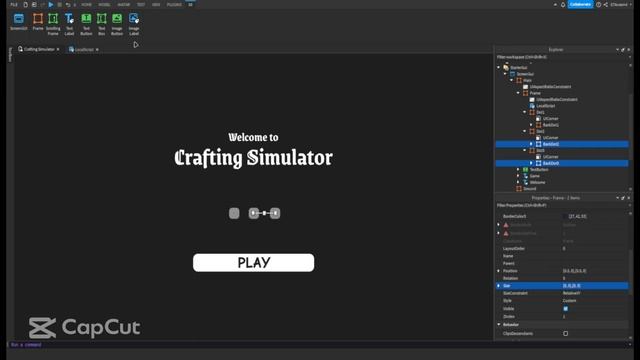The height and width of the screenshot is (360, 640).
Task: Start playtest with the blue play icon
Action: (51, 4)
